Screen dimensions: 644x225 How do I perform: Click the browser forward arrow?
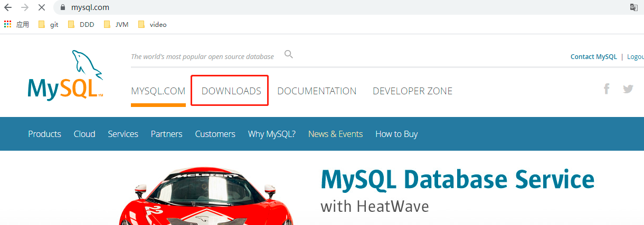(x=25, y=8)
